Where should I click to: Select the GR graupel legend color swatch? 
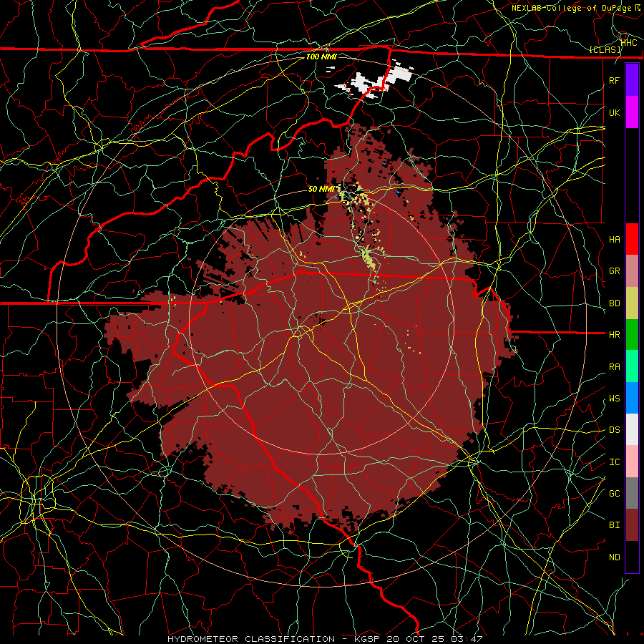pos(632,271)
